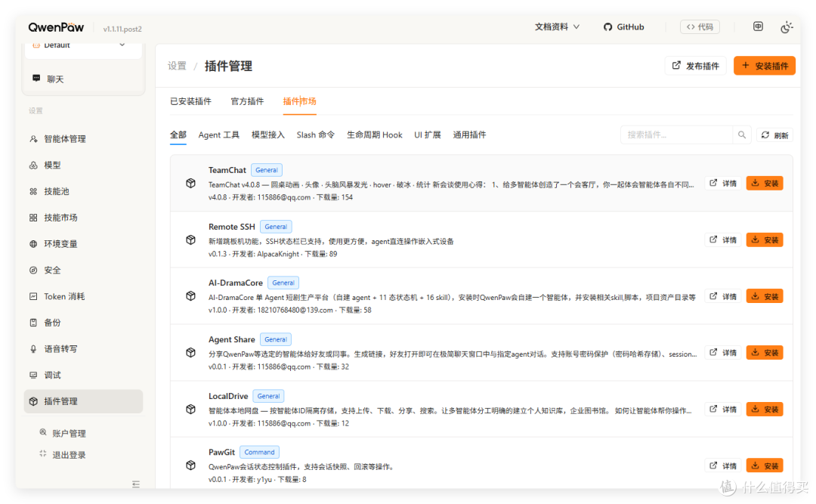Install the AI-DramaCore plugin

tap(765, 296)
